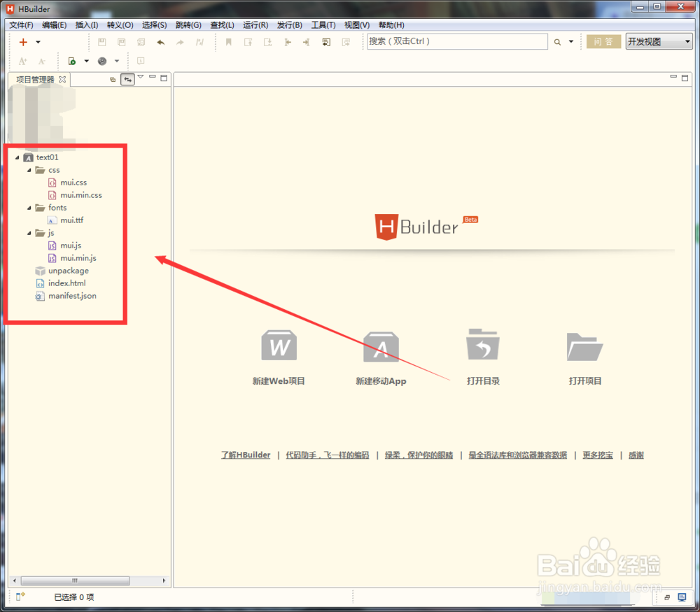This screenshot has height=612, width=700.
Task: Open the 帮助(H) menu
Action: coord(391,25)
